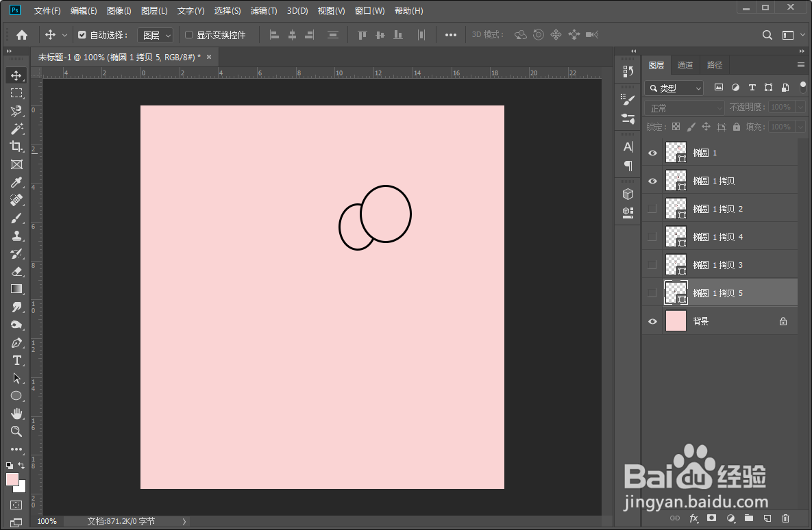Select the Eyedropper tool
Image resolution: width=812 pixels, height=530 pixels.
[16, 183]
